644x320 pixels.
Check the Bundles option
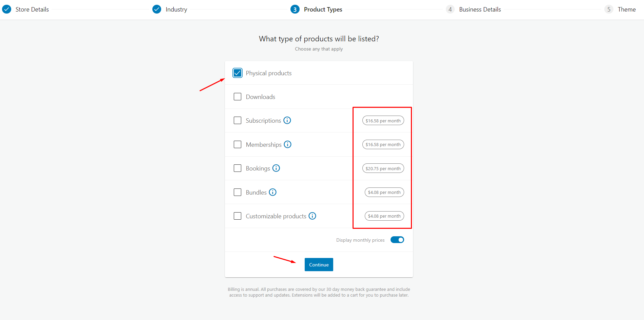click(238, 192)
